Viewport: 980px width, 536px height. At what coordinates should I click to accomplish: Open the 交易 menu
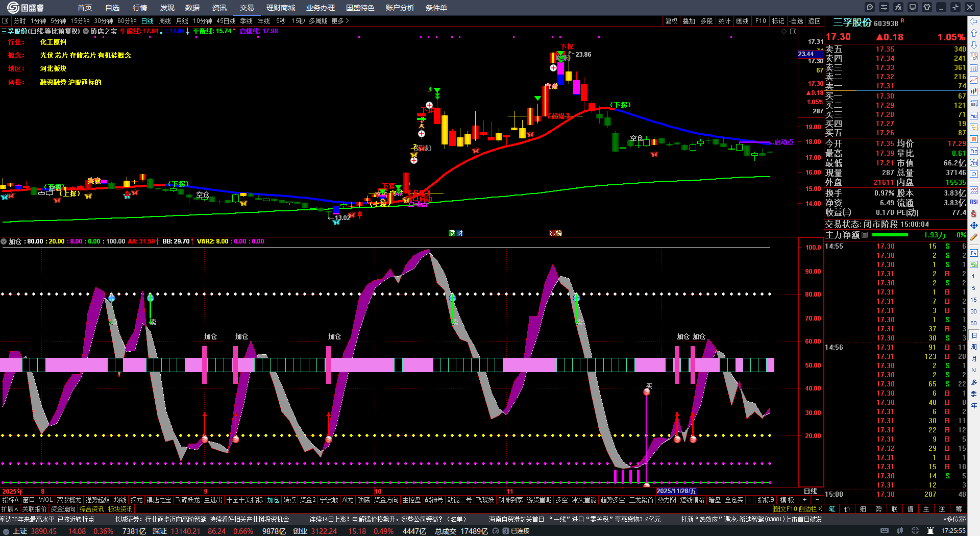pyautogui.click(x=247, y=8)
